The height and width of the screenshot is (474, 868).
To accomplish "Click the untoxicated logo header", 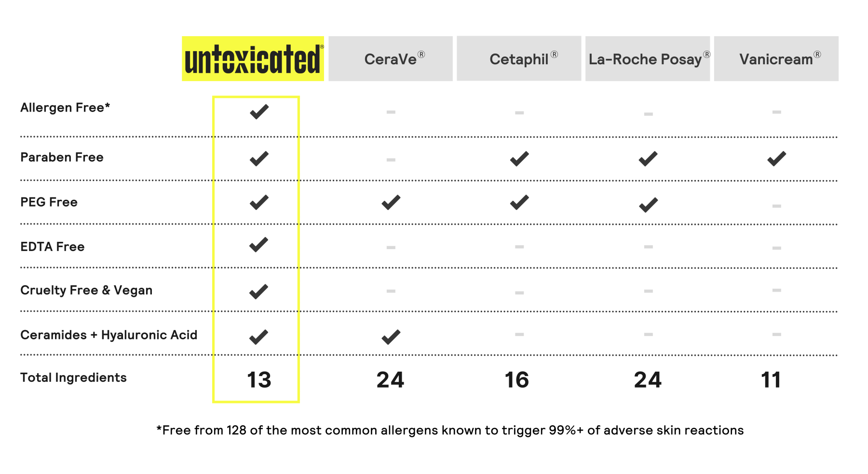I will point(253,59).
